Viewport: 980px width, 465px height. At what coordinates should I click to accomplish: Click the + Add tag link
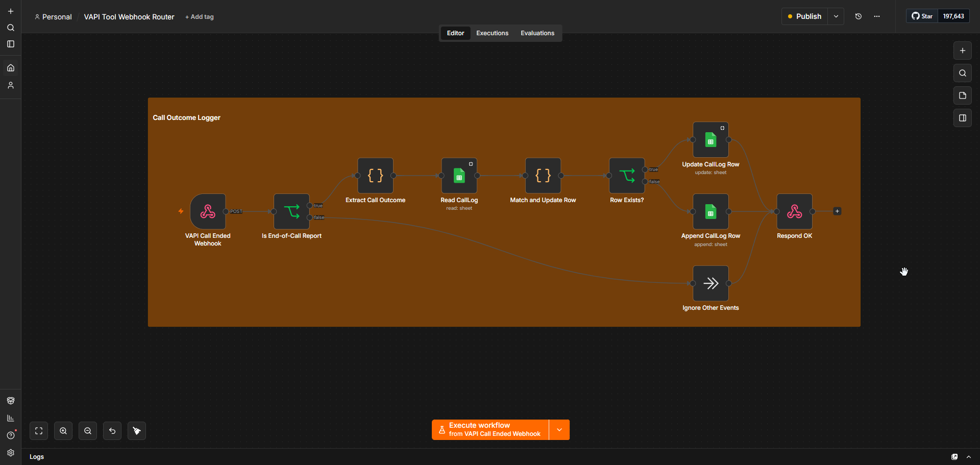point(200,17)
